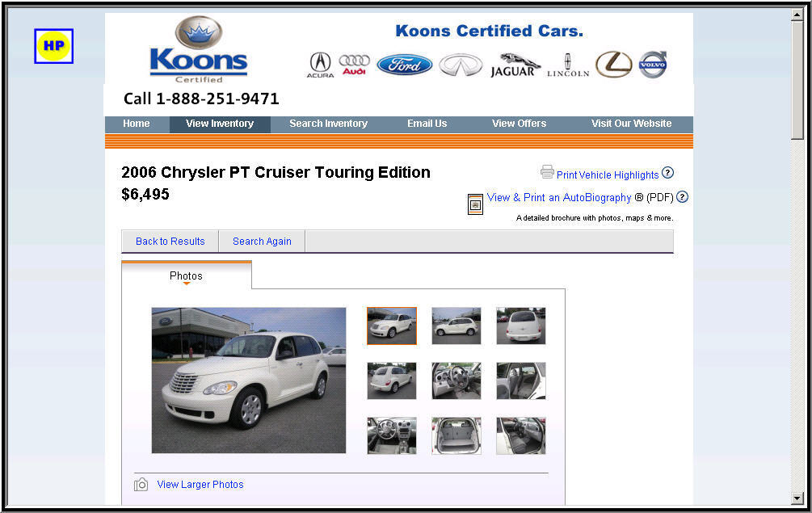
Task: Click the camera icon beside View Larger Photos
Action: [141, 485]
